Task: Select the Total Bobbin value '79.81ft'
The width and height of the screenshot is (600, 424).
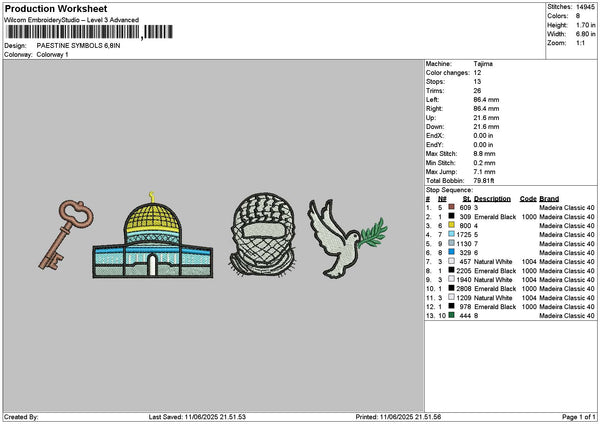Action: [x=484, y=181]
